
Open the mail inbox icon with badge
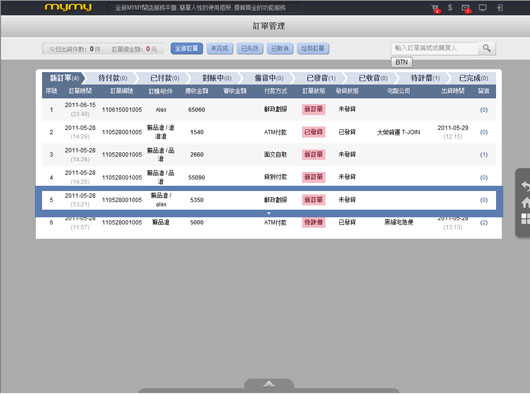[x=466, y=8]
